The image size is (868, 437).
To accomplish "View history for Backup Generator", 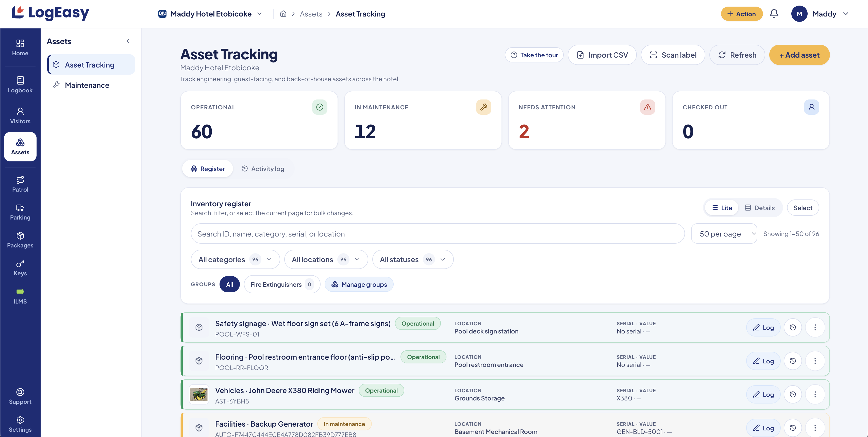I will 793,428.
